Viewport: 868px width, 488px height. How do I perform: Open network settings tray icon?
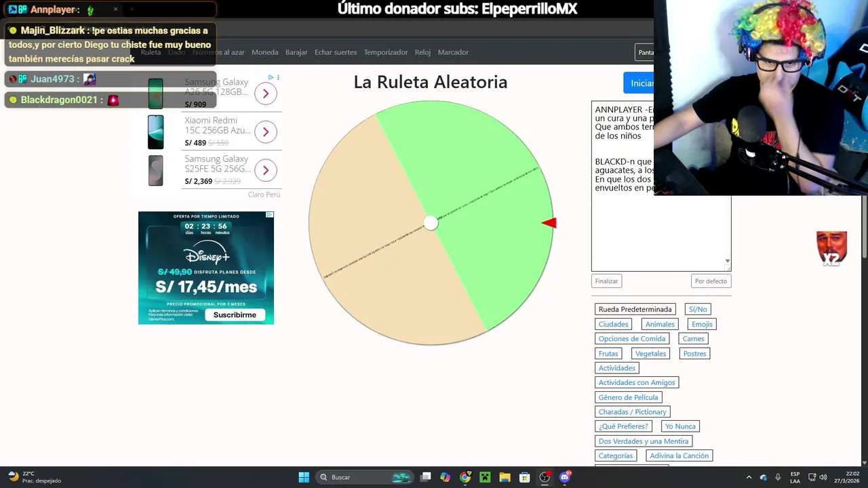[x=812, y=477]
